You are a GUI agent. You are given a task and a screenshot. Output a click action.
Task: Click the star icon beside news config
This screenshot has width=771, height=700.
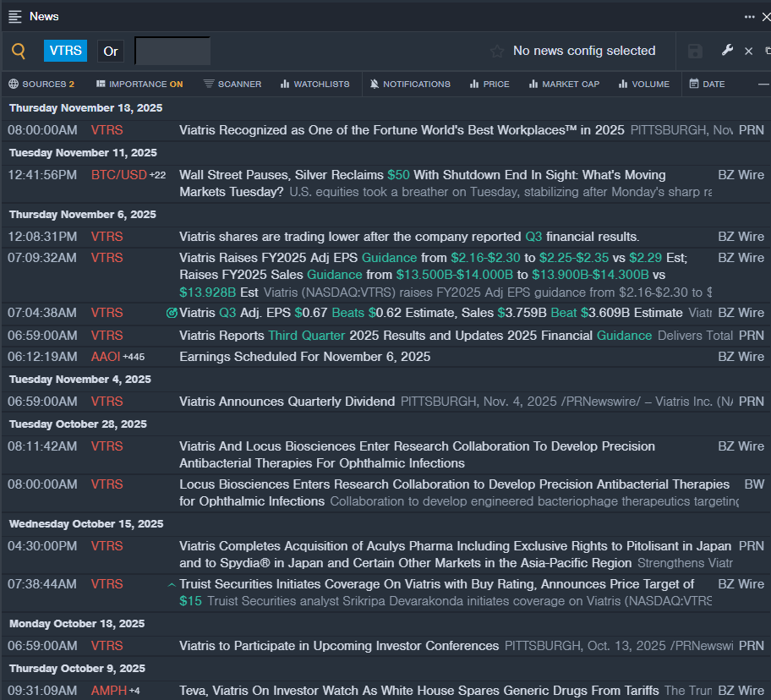[x=497, y=52]
